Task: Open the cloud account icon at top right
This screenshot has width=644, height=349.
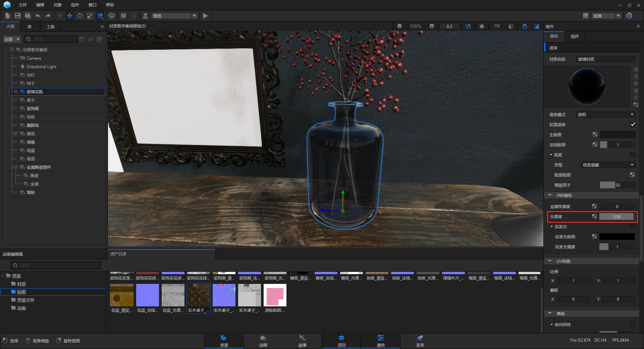Action: 629,16
